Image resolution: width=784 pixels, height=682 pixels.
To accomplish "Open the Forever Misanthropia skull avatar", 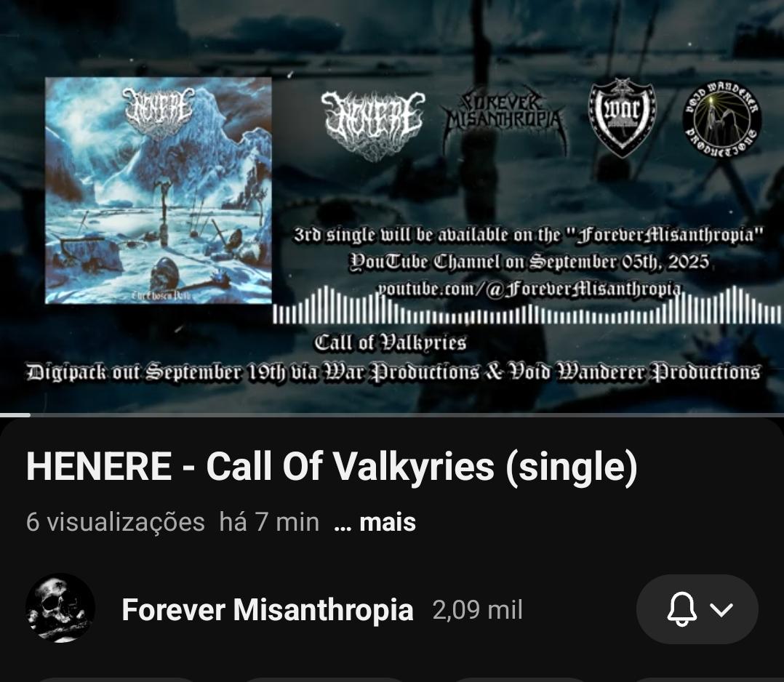I will point(60,608).
